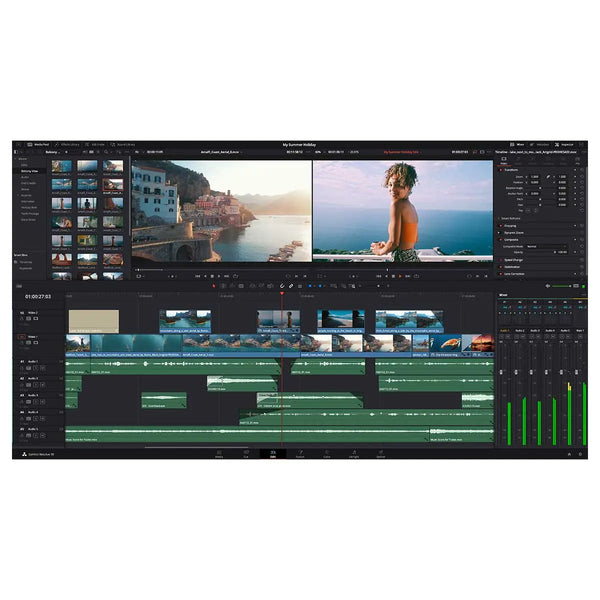
Task: Click the zoom link chain in Transform
Action: coord(548,177)
